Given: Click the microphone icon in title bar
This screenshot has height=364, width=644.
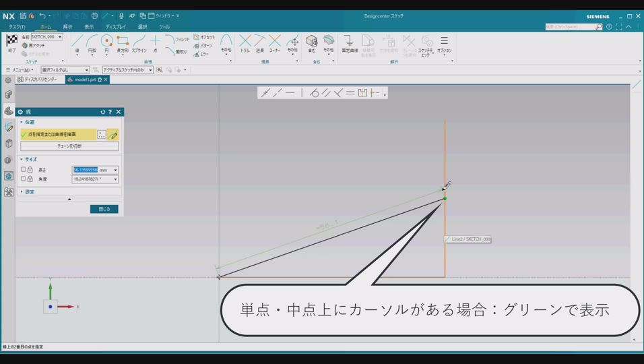Looking at the screenshot, I should (x=121, y=16).
